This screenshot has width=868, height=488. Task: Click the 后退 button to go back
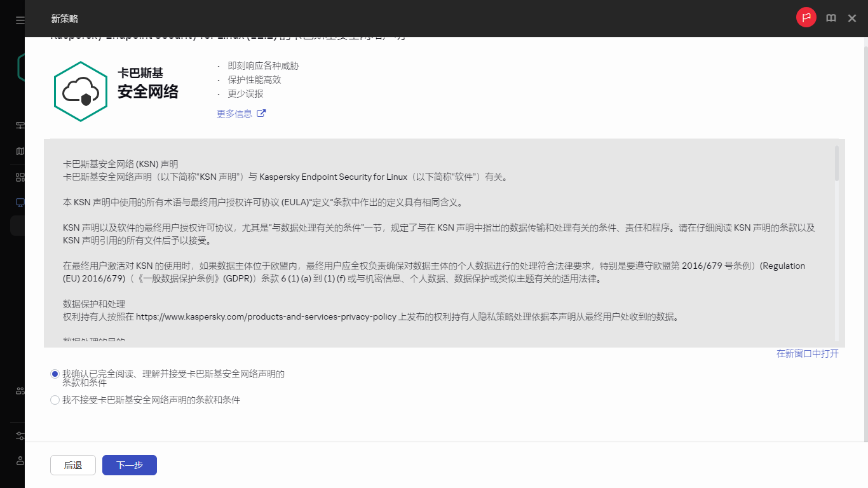point(72,464)
